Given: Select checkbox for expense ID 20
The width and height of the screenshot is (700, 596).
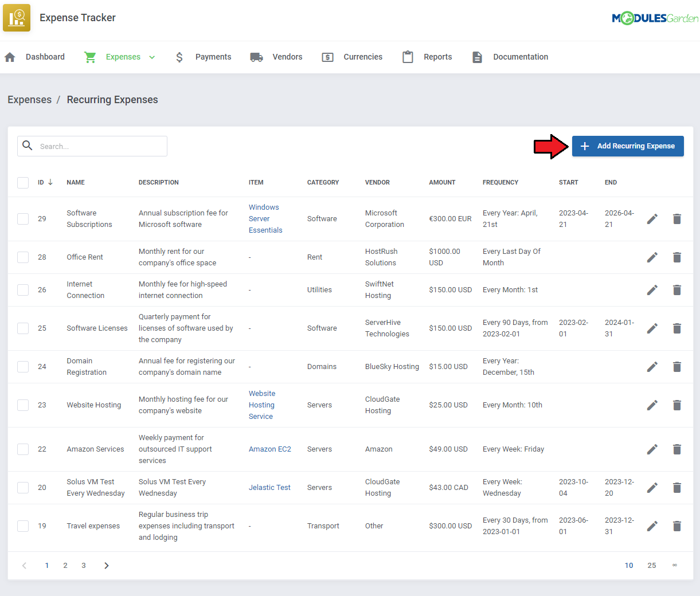Looking at the screenshot, I should 23,488.
